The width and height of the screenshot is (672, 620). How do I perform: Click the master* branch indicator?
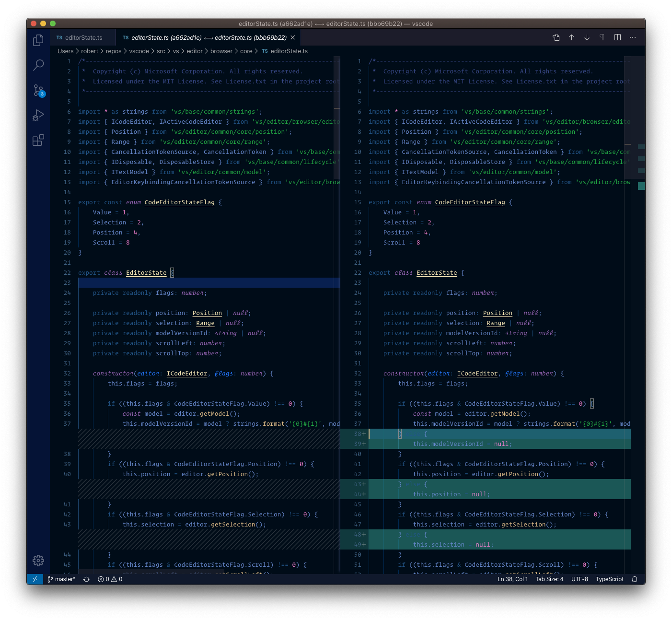point(61,579)
